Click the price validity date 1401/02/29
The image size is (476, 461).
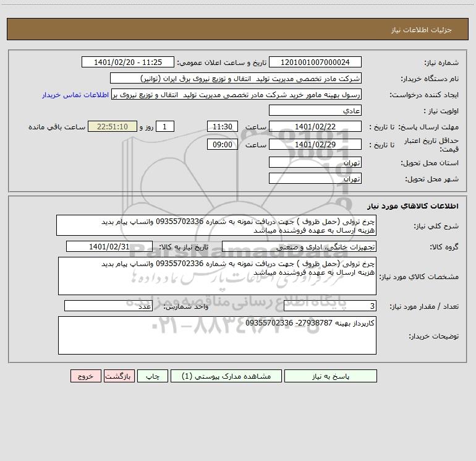point(315,144)
